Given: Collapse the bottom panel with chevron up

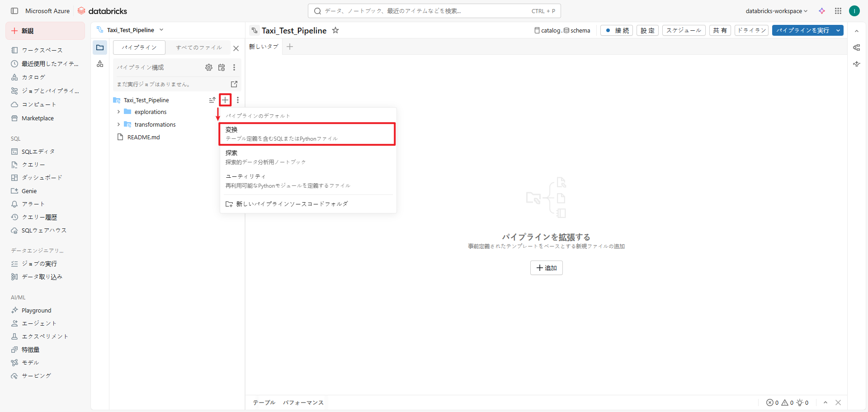Looking at the screenshot, I should coord(826,403).
